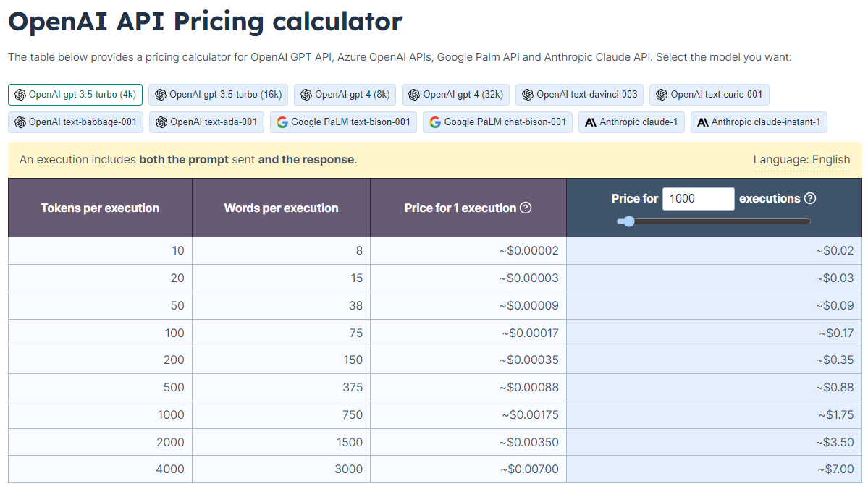Viewport: 868px width, 489px height.
Task: Click the 750 words cell
Action: tap(281, 415)
